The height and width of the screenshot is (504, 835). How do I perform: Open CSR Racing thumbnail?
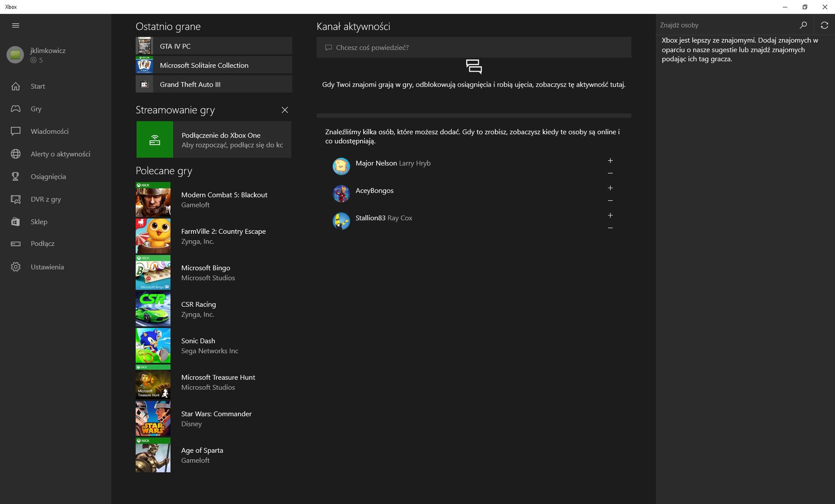pyautogui.click(x=153, y=309)
